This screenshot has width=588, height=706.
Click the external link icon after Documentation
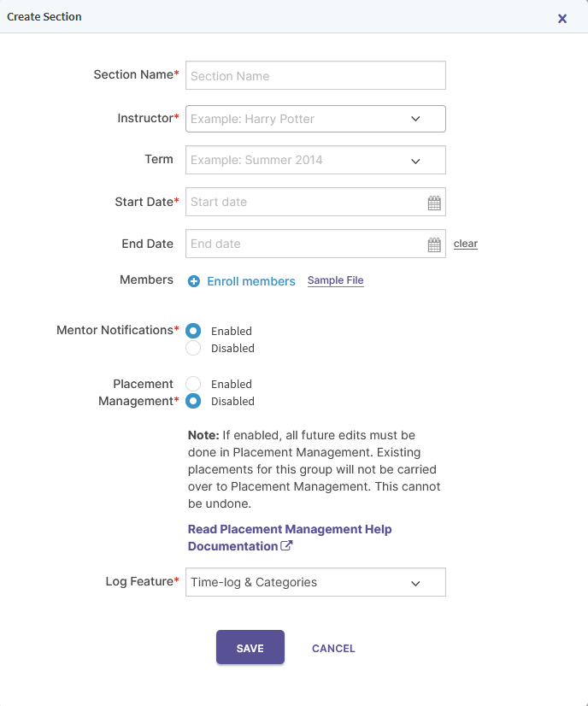point(287,546)
